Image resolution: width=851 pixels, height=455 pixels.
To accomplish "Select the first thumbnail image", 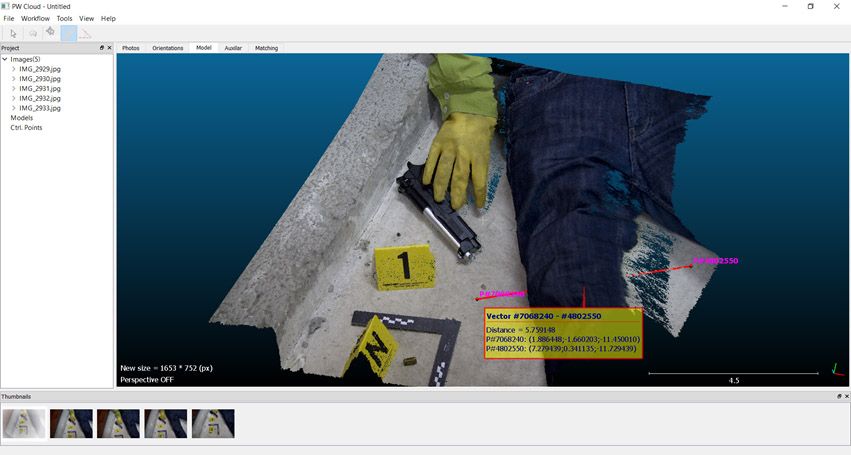I will tap(23, 423).
